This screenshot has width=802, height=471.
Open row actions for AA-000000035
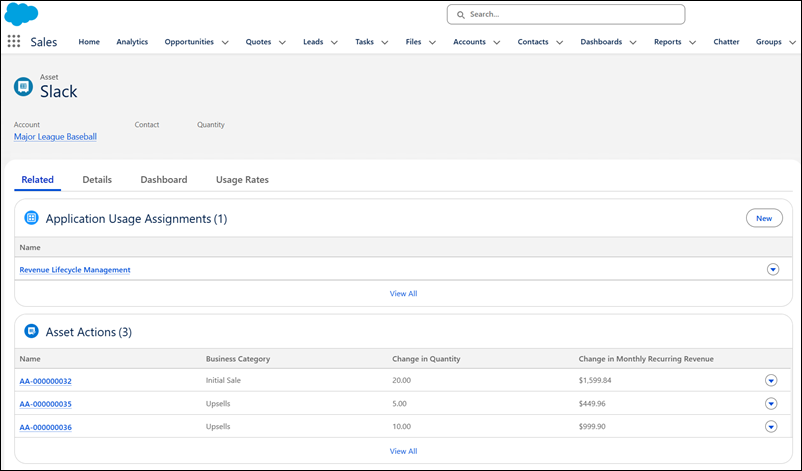(771, 403)
